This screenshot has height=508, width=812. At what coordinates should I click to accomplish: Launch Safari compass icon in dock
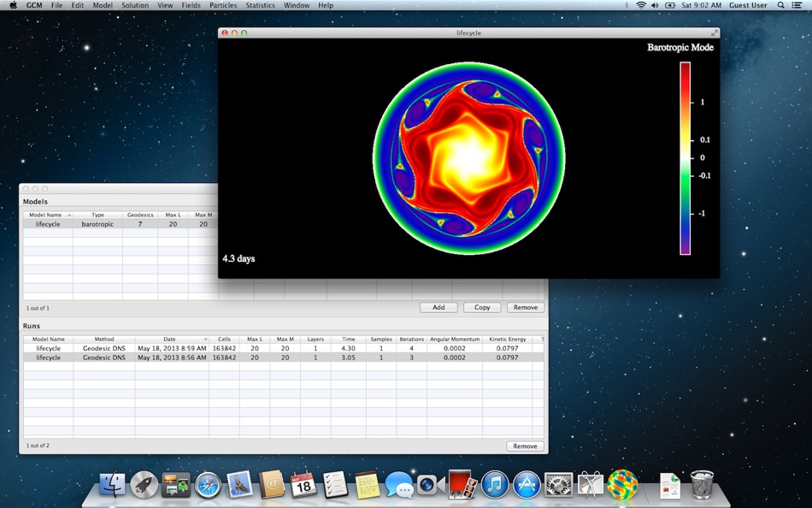pyautogui.click(x=208, y=485)
